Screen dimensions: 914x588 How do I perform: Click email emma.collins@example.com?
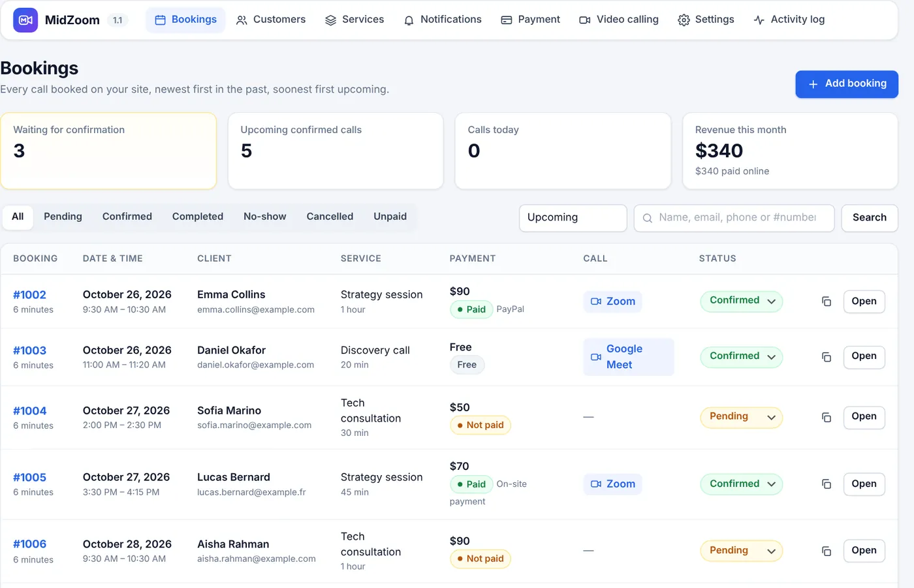tap(256, 310)
